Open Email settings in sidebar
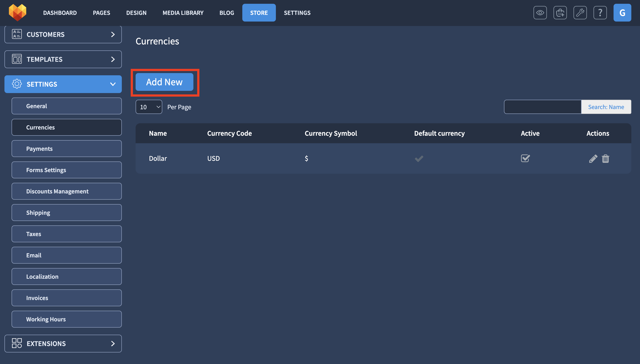 tap(66, 255)
